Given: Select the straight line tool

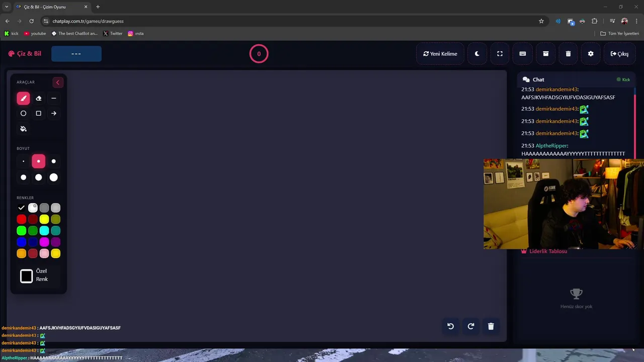Looking at the screenshot, I should click(53, 98).
